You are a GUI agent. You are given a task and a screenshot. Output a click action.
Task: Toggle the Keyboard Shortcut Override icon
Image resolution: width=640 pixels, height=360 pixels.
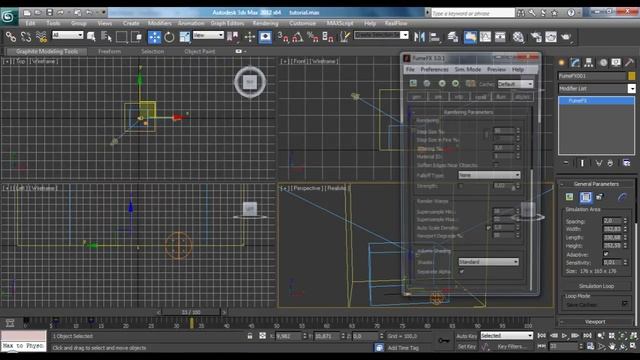265,37
